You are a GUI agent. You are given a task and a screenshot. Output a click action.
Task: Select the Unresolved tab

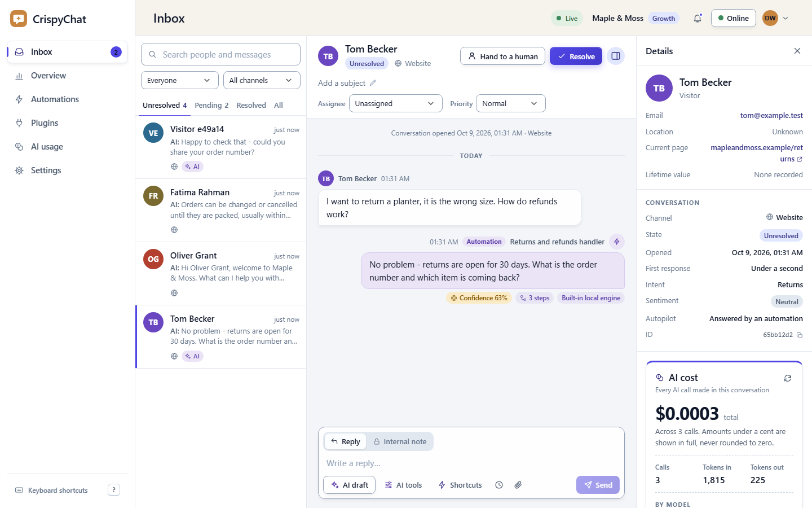(x=165, y=106)
